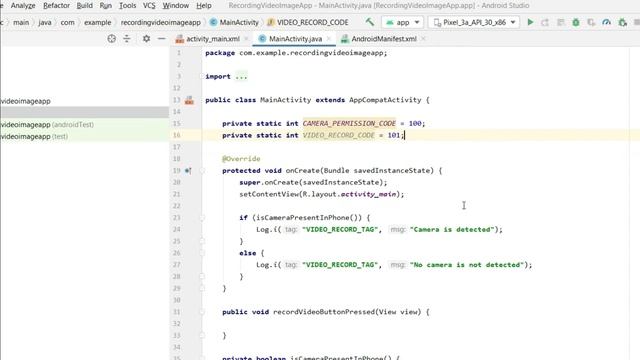This screenshot has height=360, width=640.
Task: Hide the project panel with minus icon
Action: tap(162, 39)
